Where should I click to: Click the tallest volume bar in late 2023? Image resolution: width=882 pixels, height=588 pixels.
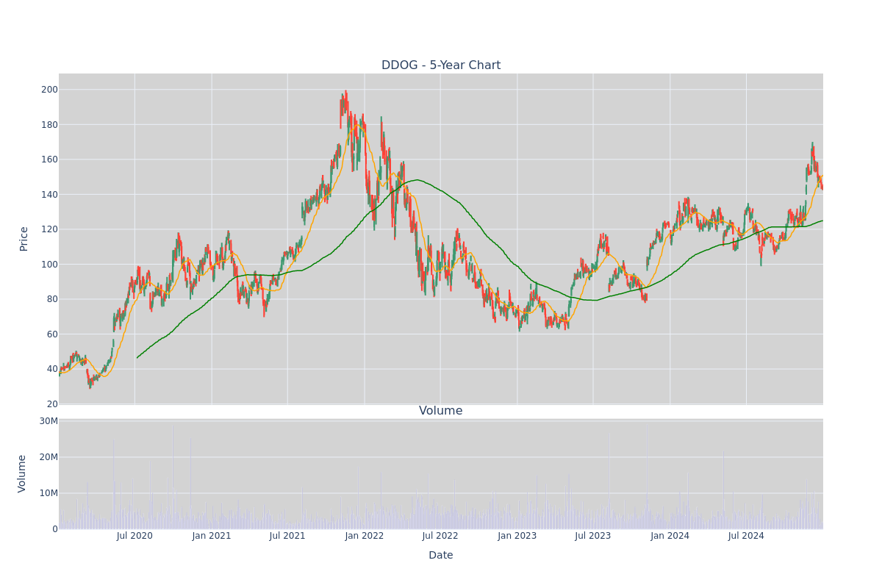(x=647, y=477)
